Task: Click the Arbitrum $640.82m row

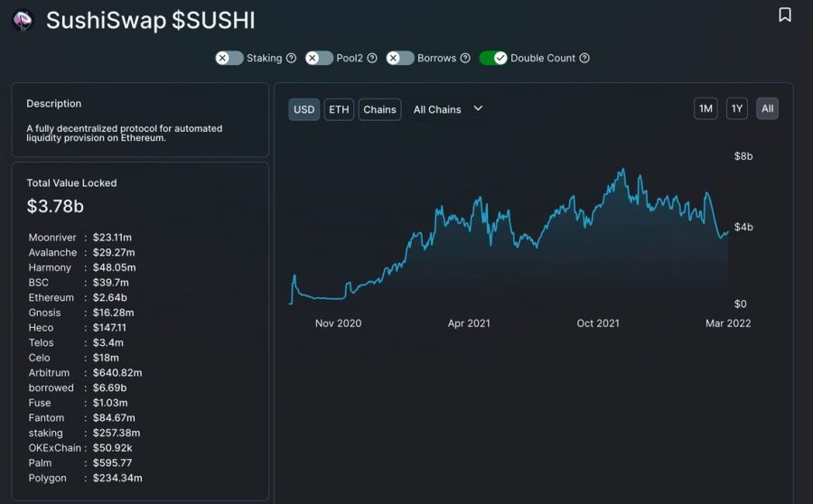Action: coord(85,373)
